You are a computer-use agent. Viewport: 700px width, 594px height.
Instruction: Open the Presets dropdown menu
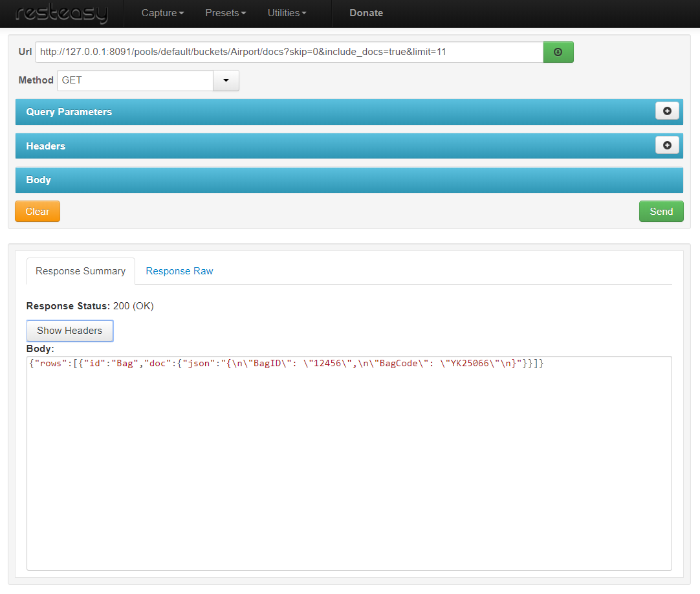pos(225,13)
